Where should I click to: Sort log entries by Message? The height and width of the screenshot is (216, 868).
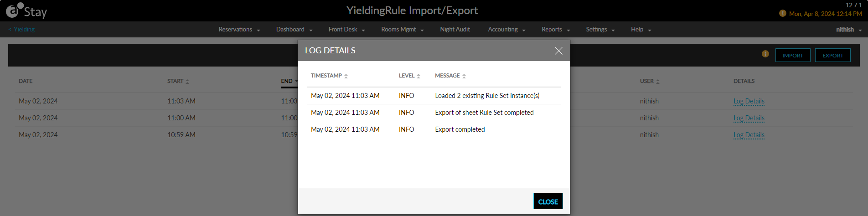[x=450, y=76]
